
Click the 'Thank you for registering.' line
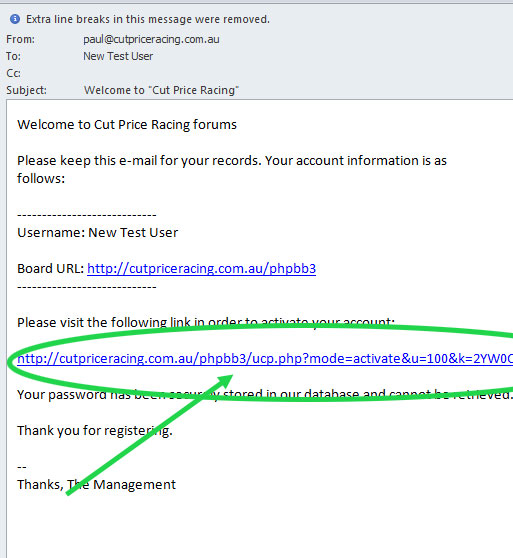[95, 431]
